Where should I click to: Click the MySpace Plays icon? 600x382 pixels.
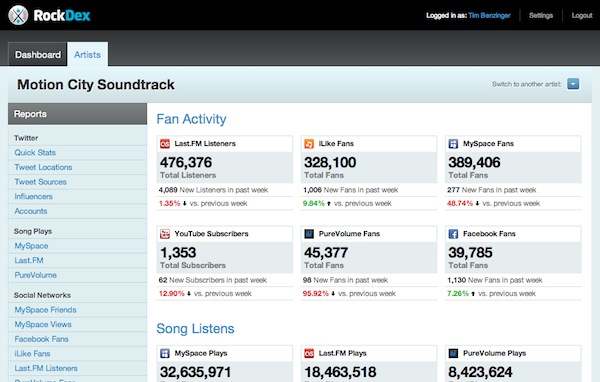(165, 353)
